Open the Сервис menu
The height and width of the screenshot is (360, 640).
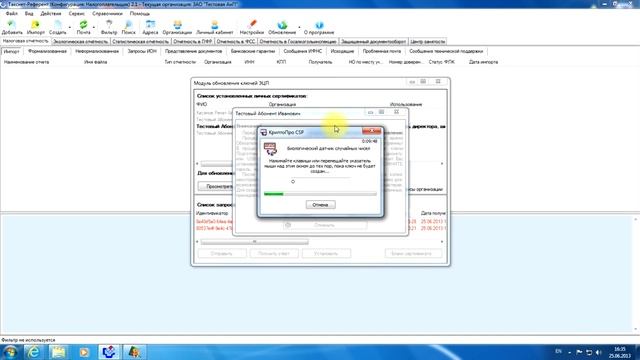[x=76, y=13]
